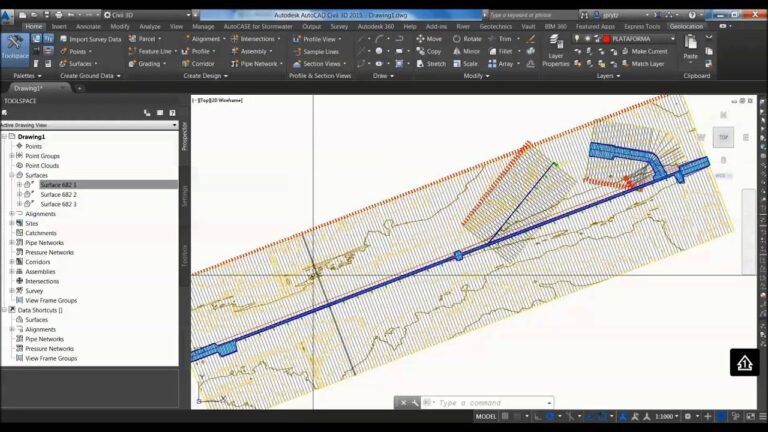The image size is (768, 432).
Task: Open Layer Properties manager
Action: point(555,50)
